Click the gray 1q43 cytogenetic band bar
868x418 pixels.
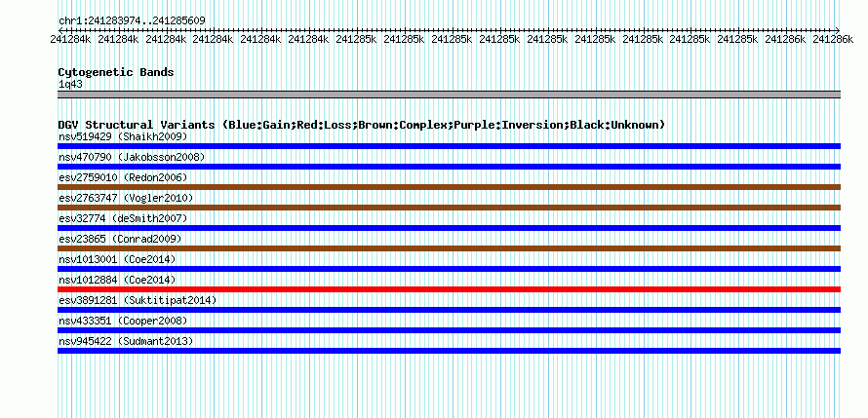click(x=449, y=95)
